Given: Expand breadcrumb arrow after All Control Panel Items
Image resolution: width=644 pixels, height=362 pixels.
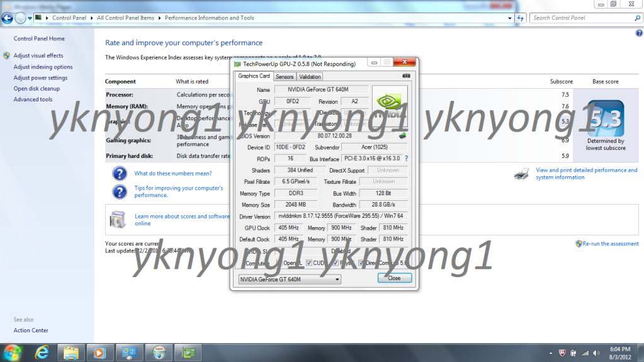Looking at the screenshot, I should [159, 18].
